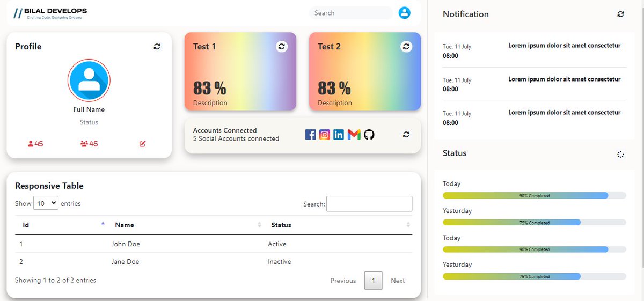Click the Full Name profile label

click(89, 109)
